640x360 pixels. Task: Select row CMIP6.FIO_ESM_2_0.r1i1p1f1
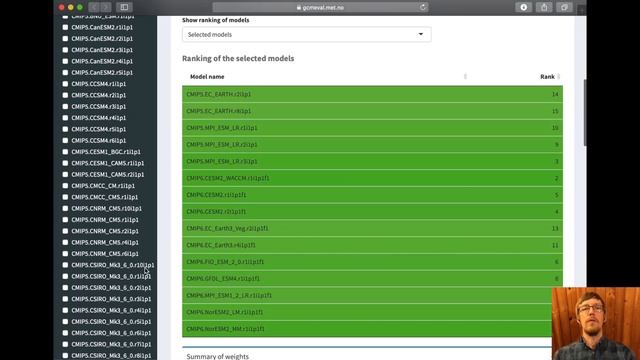pos(372,262)
